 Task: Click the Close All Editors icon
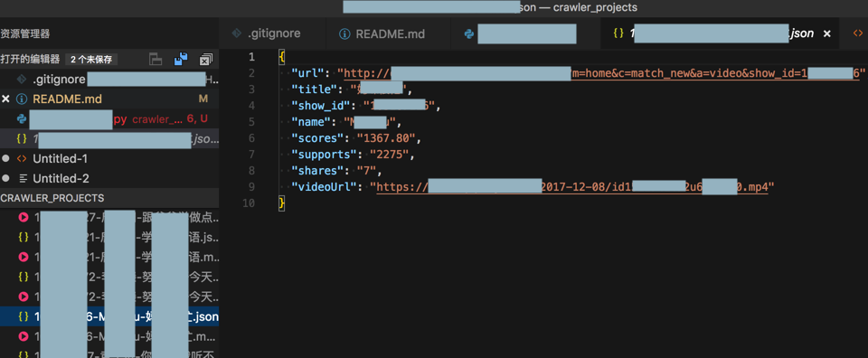[x=206, y=59]
